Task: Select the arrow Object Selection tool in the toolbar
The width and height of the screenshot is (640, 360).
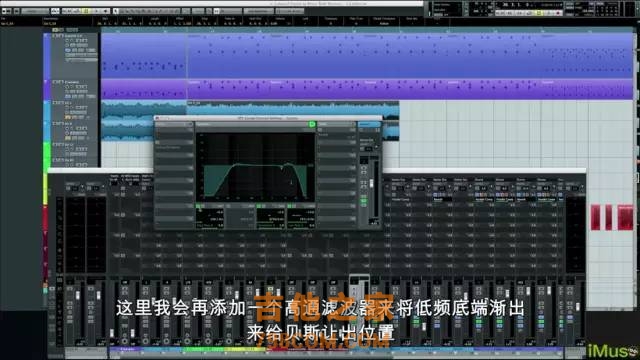Action: (x=116, y=11)
